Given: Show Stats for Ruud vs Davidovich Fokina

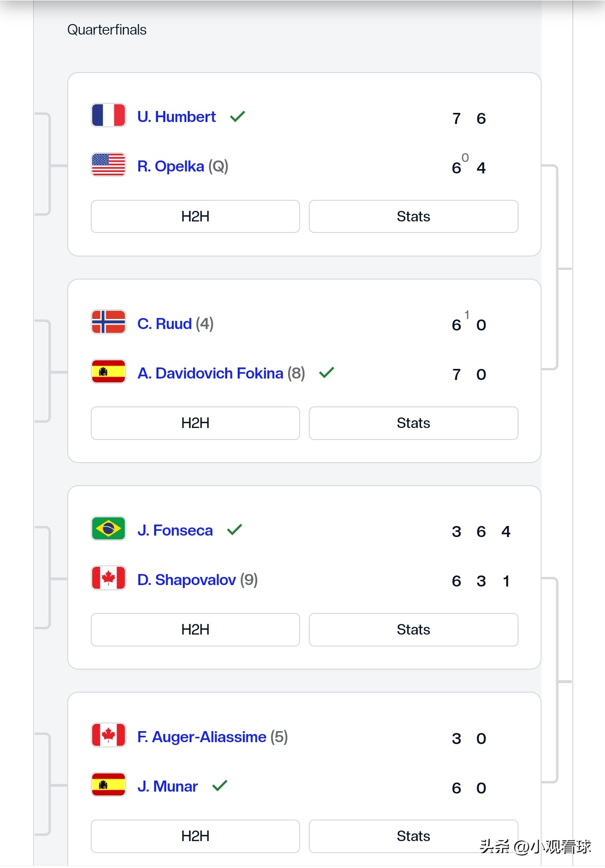Looking at the screenshot, I should [x=413, y=423].
